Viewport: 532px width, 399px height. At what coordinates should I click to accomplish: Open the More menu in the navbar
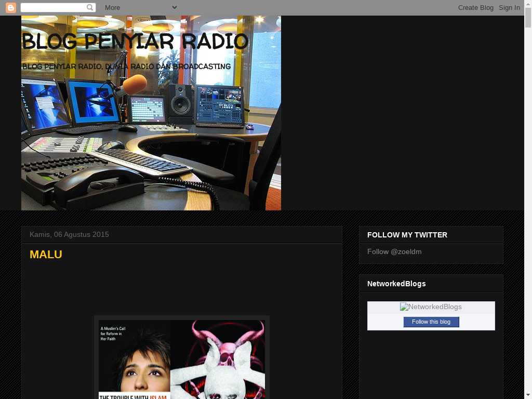[112, 7]
